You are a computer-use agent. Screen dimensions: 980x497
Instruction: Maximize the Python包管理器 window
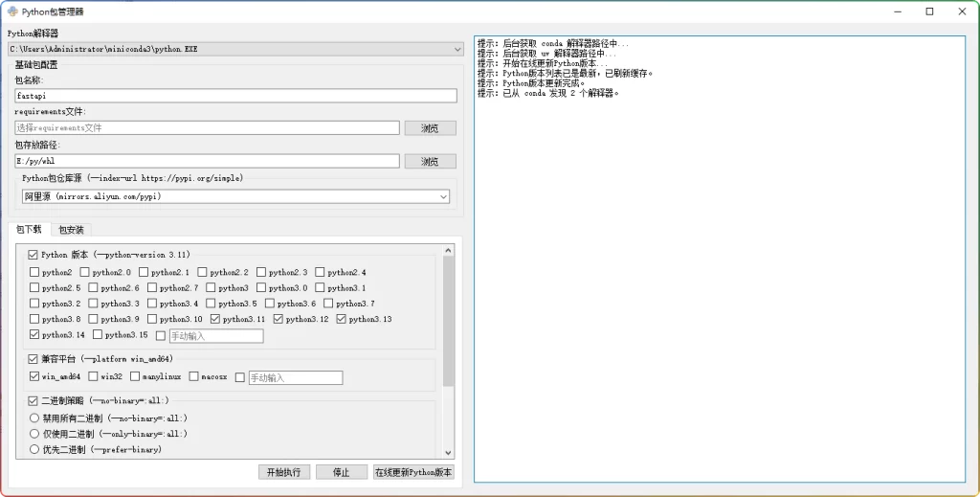click(x=929, y=11)
